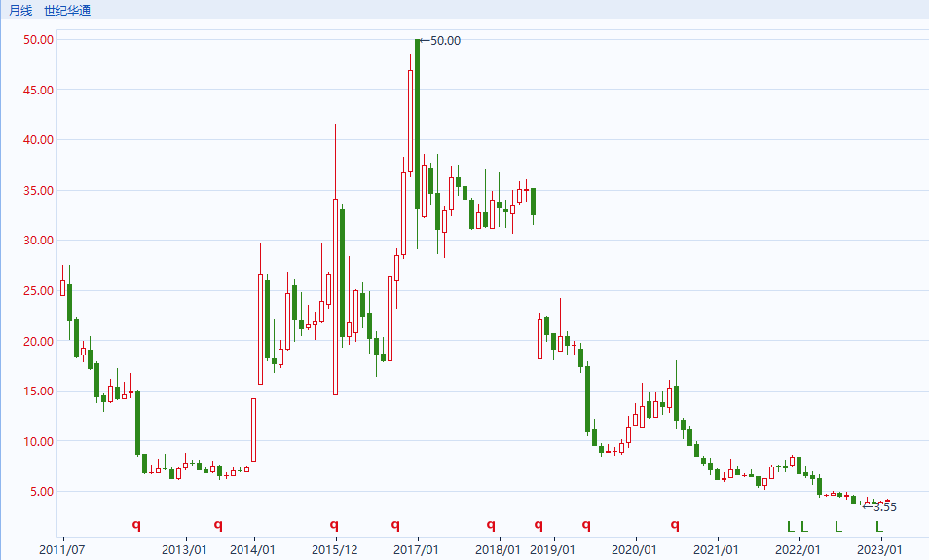Screen dimensions: 929x560
Task: Select the first q marker after 2011/07
Action: [136, 524]
